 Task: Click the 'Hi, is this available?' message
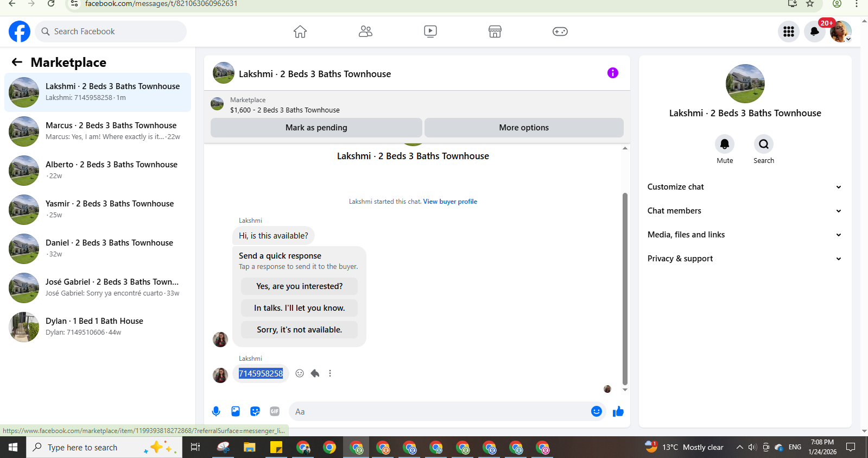274,236
